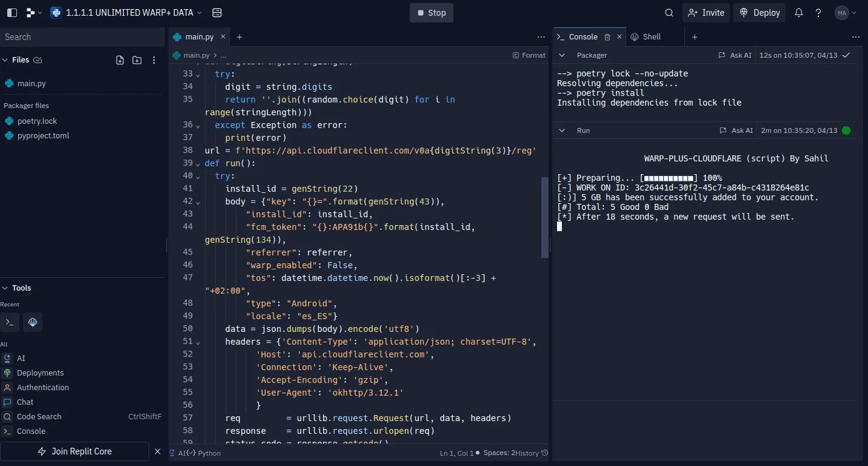Collapse the Tools section
868x466 pixels.
tap(5, 288)
